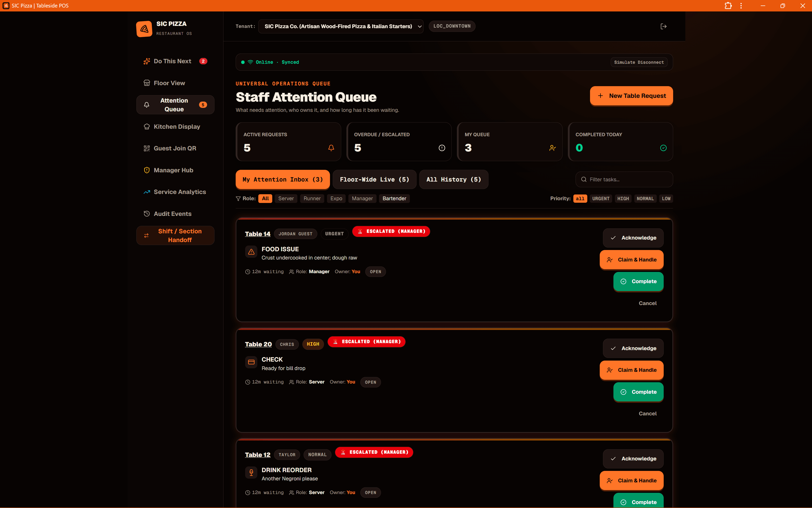Click in the Filter tasks input field
The width and height of the screenshot is (812, 508).
[x=624, y=179]
